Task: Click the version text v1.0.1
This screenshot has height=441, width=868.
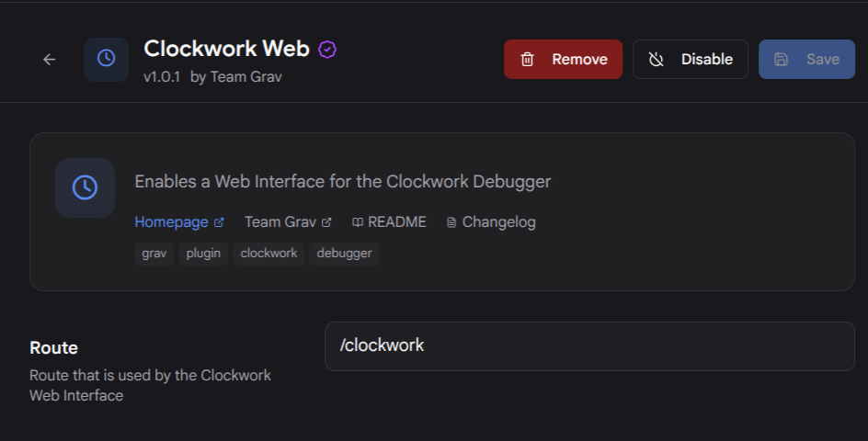Action: click(x=162, y=77)
